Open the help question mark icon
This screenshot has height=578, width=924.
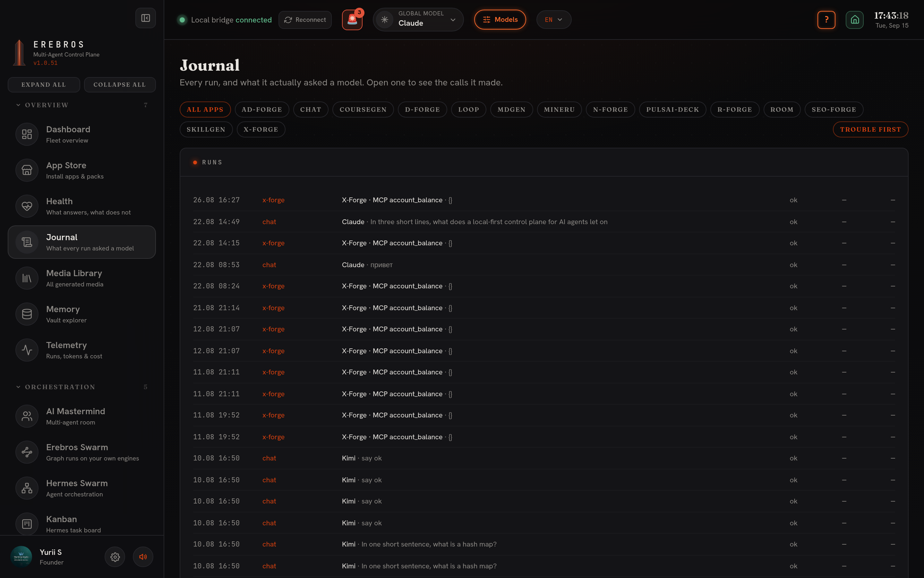[826, 20]
